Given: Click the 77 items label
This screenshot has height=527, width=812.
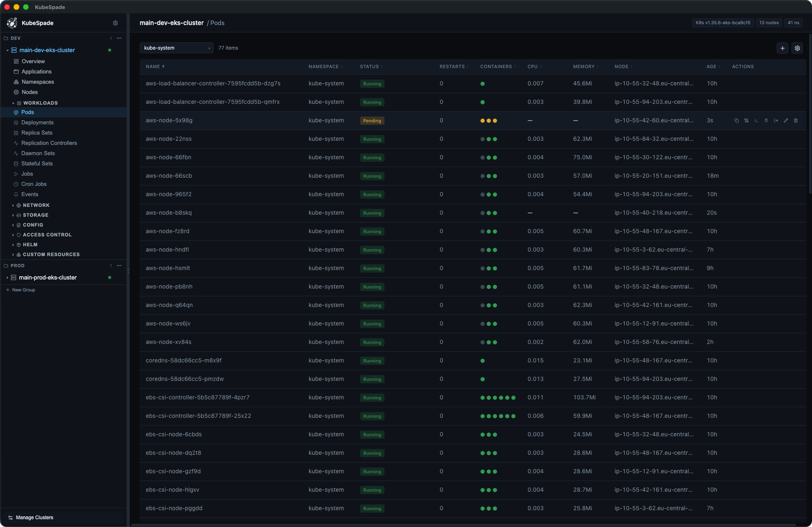Looking at the screenshot, I should pos(228,48).
